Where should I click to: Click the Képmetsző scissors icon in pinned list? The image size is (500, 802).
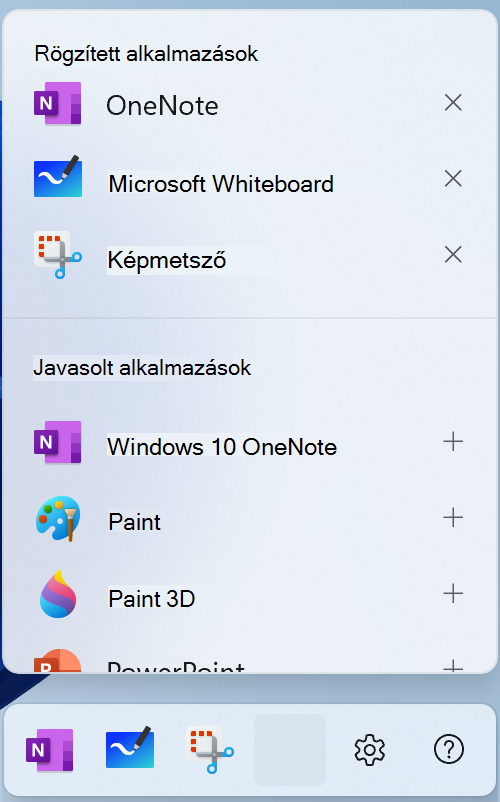coord(58,255)
